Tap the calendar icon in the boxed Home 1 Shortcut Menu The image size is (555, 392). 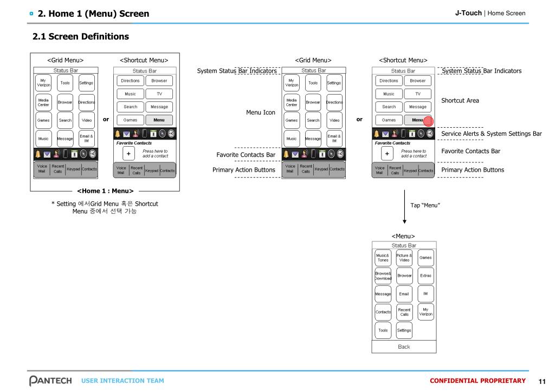click(153, 134)
